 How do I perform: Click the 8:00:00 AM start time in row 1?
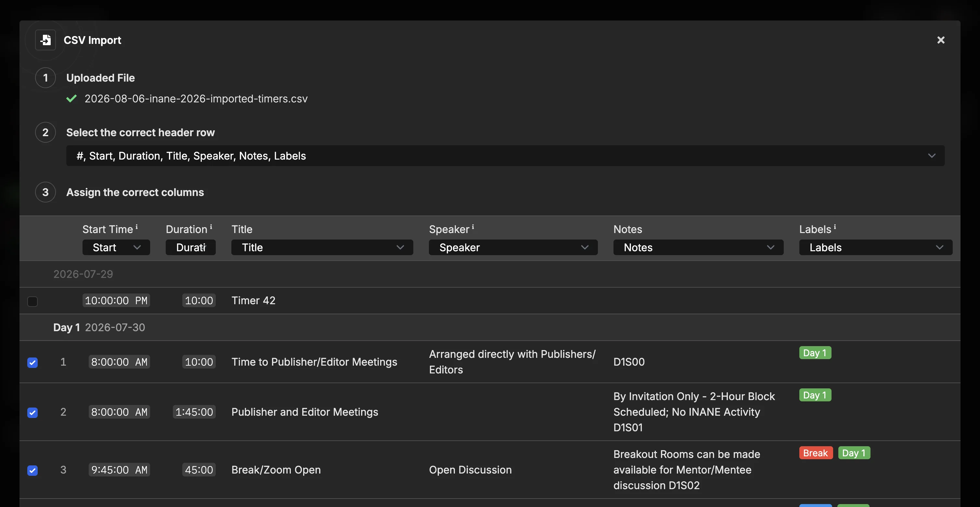pos(119,362)
